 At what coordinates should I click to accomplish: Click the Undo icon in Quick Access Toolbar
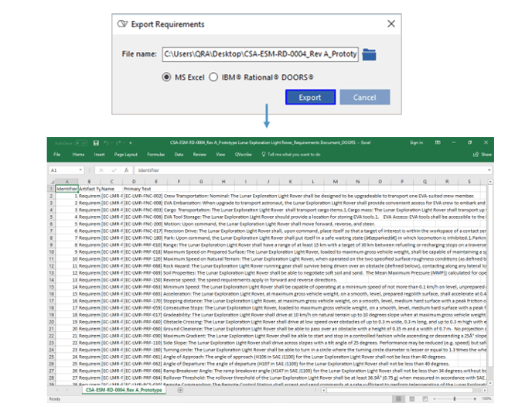tap(107, 143)
